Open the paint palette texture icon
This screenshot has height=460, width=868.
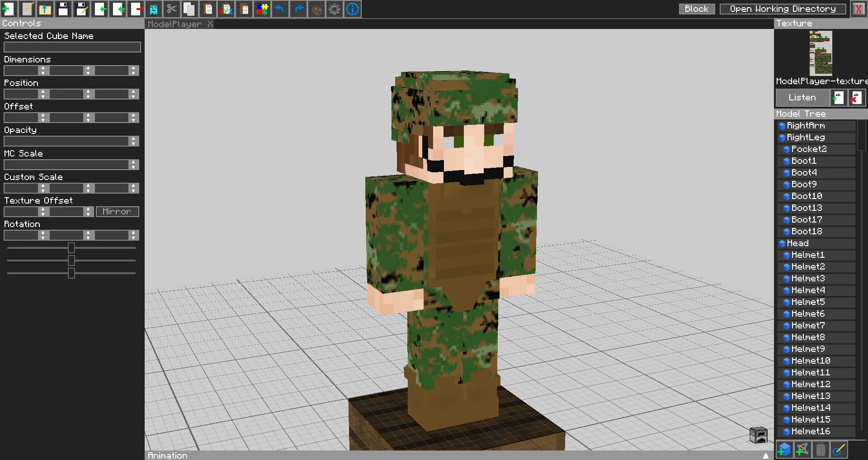coord(316,9)
